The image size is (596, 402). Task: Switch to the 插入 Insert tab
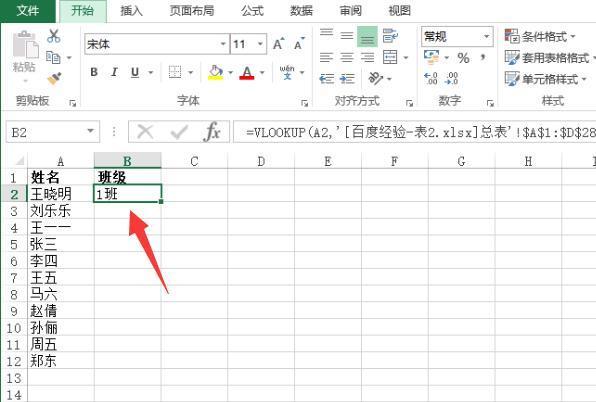[x=131, y=11]
